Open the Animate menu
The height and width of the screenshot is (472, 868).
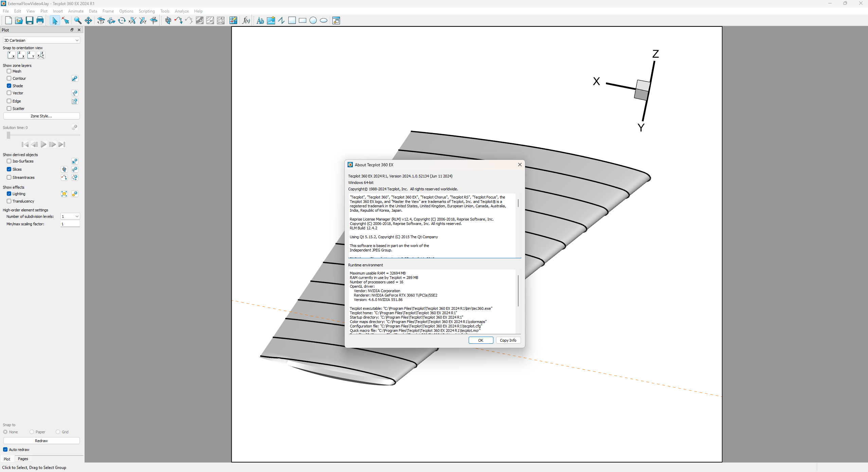76,11
